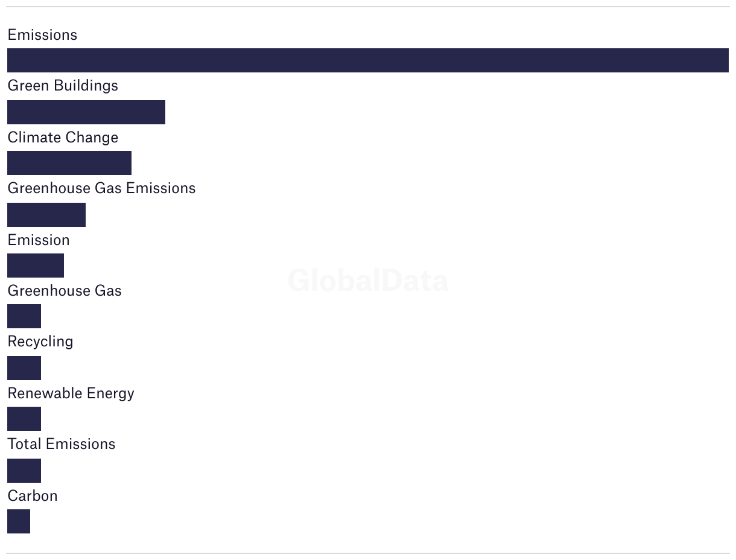The height and width of the screenshot is (560, 736).
Task: Click the Climate Change bar
Action: [x=69, y=163]
